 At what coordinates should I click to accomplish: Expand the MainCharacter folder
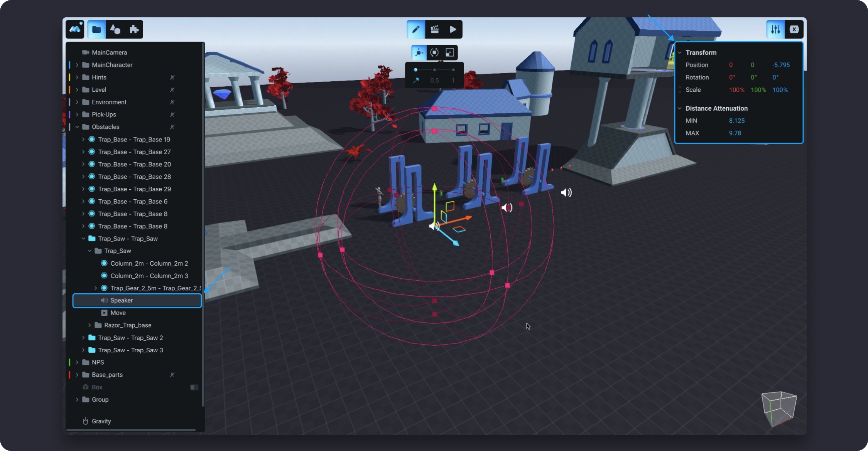[x=77, y=65]
